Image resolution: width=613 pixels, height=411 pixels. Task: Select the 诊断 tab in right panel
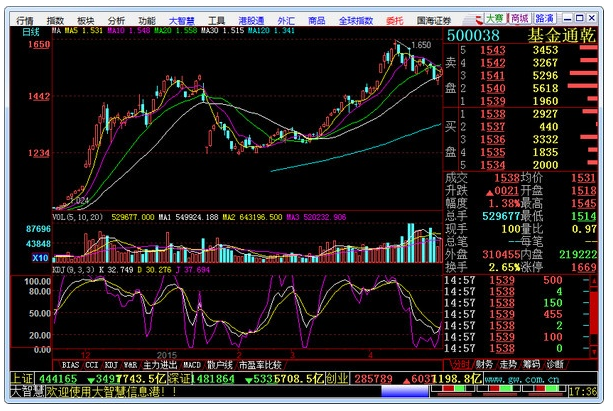coord(555,364)
